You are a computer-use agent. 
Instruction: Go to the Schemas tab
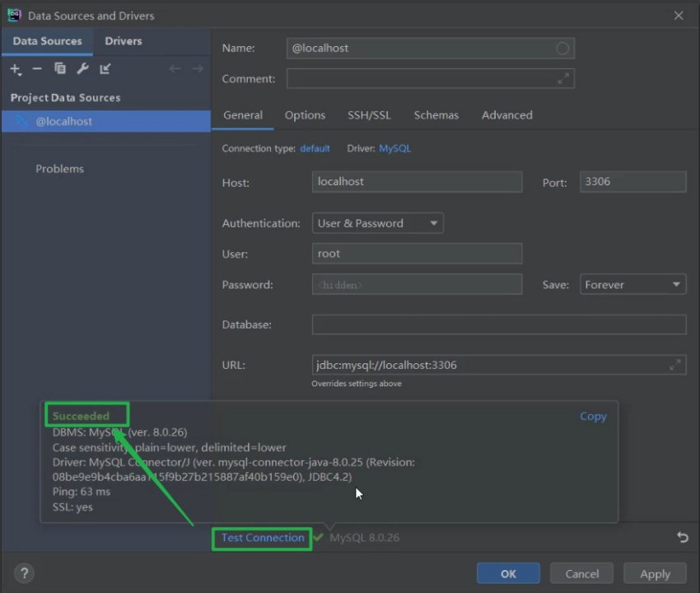coord(436,115)
